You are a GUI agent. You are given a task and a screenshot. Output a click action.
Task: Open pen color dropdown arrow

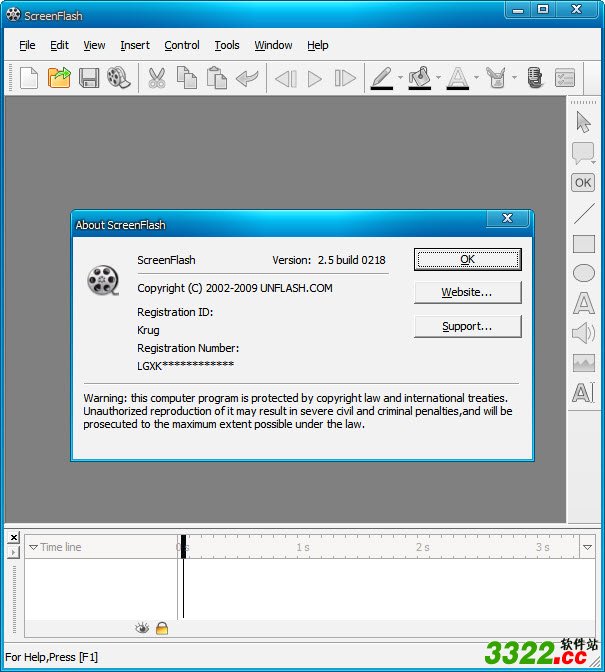tap(400, 78)
